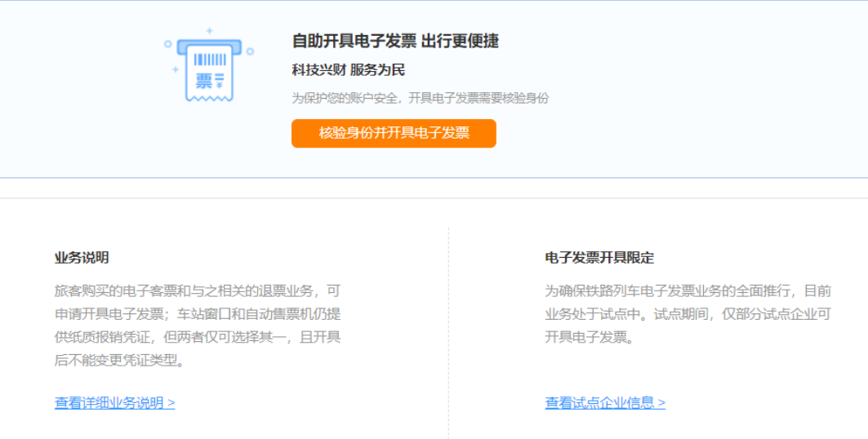This screenshot has height=439, width=868.
Task: Click the slogan text 科技兴财 服务为民
Action: [348, 70]
